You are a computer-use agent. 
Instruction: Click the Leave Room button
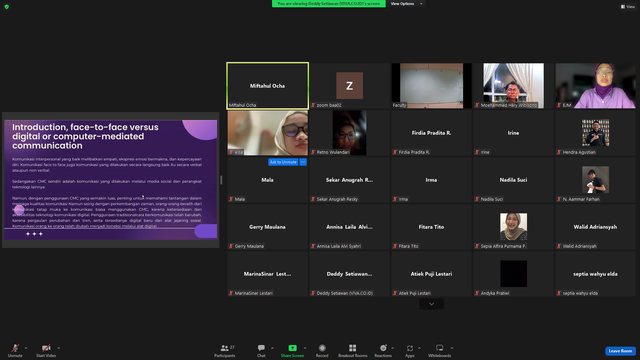620,351
